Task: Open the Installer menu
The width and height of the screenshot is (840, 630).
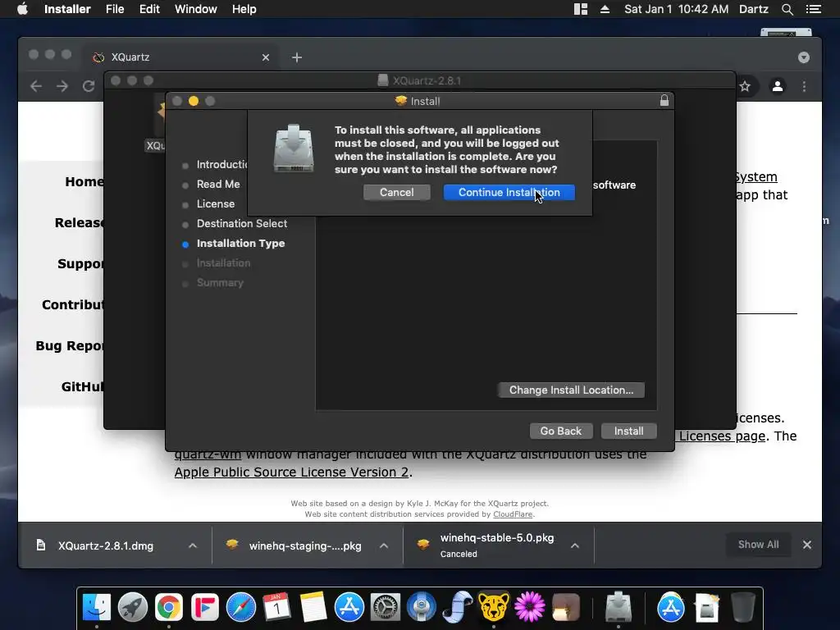Action: click(x=67, y=9)
